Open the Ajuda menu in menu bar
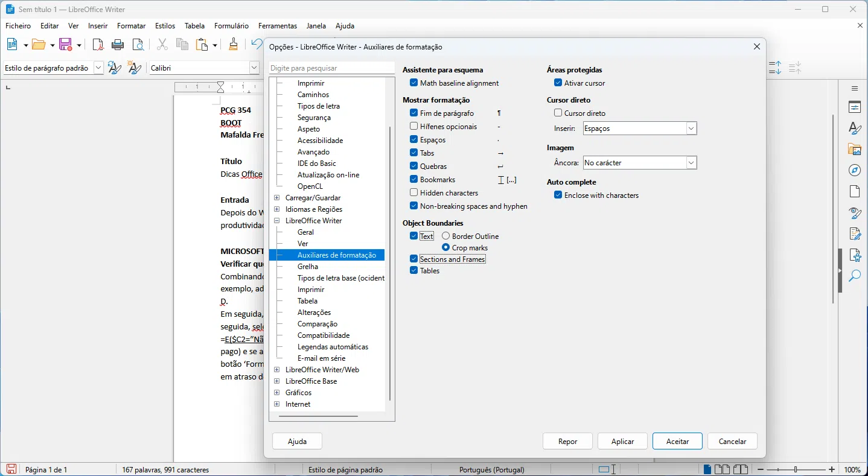Viewport: 868px width, 476px height. coord(345,26)
